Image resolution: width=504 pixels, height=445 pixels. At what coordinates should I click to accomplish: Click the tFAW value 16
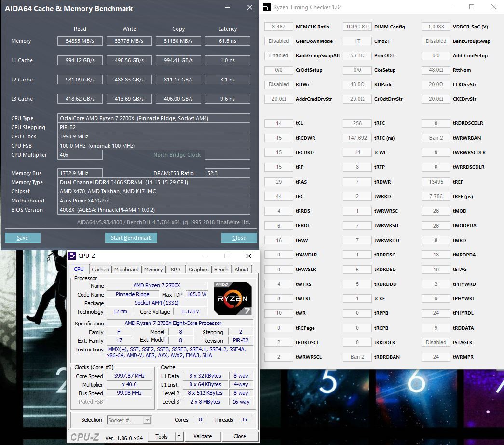click(279, 240)
